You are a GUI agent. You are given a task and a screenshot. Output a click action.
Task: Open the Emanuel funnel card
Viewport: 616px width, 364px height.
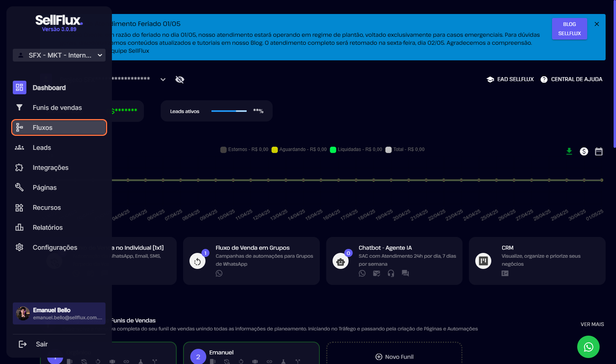pos(251,353)
